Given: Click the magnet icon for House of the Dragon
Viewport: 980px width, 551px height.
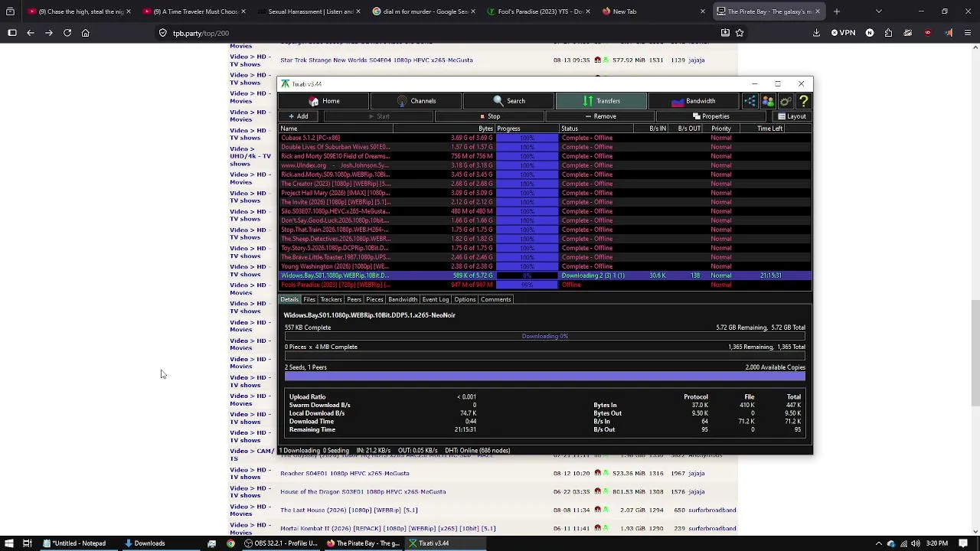Looking at the screenshot, I should click(x=597, y=491).
